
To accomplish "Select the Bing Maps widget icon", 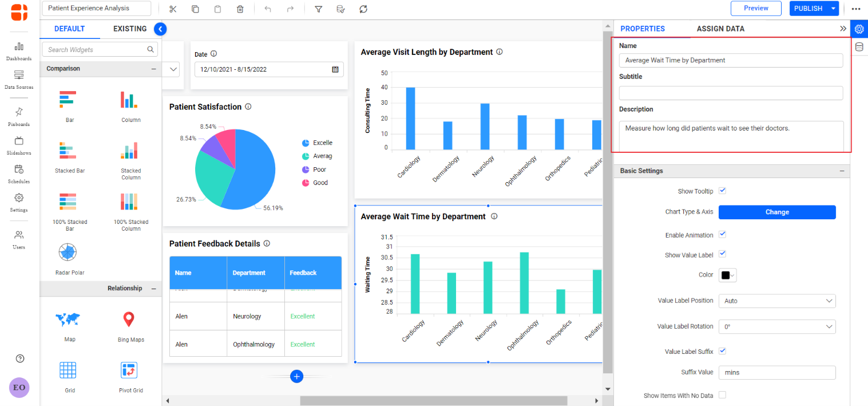I will coord(129,319).
